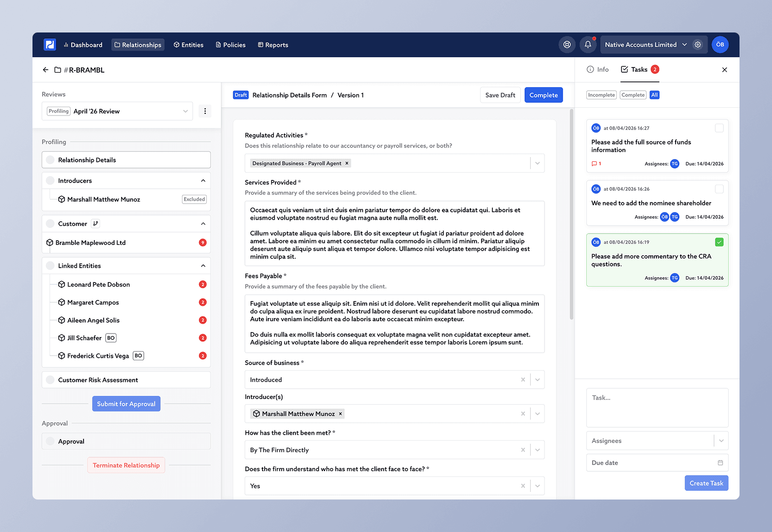The image size is (772, 532).
Task: Click the Customer branch icon
Action: pyautogui.click(x=95, y=224)
